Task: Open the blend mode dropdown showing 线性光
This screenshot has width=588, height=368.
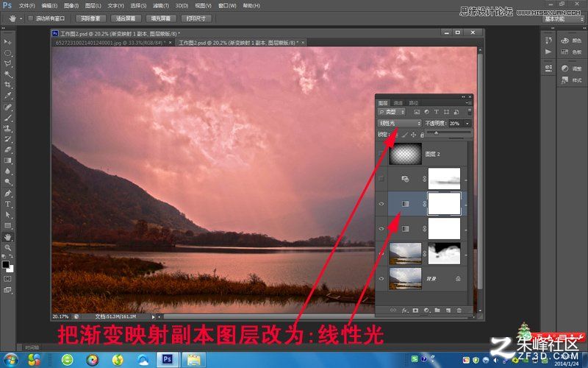Action: pyautogui.click(x=400, y=123)
